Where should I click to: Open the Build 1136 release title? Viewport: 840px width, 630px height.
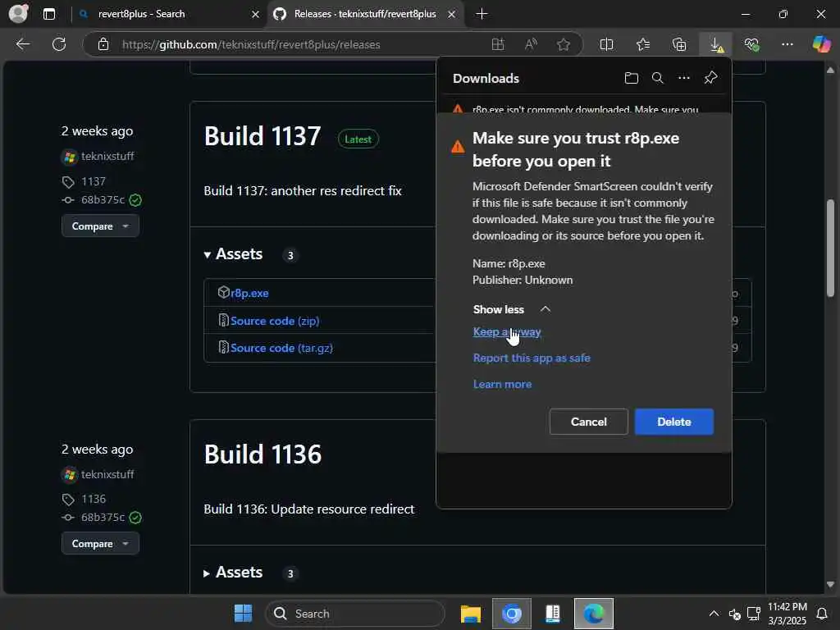tap(262, 454)
